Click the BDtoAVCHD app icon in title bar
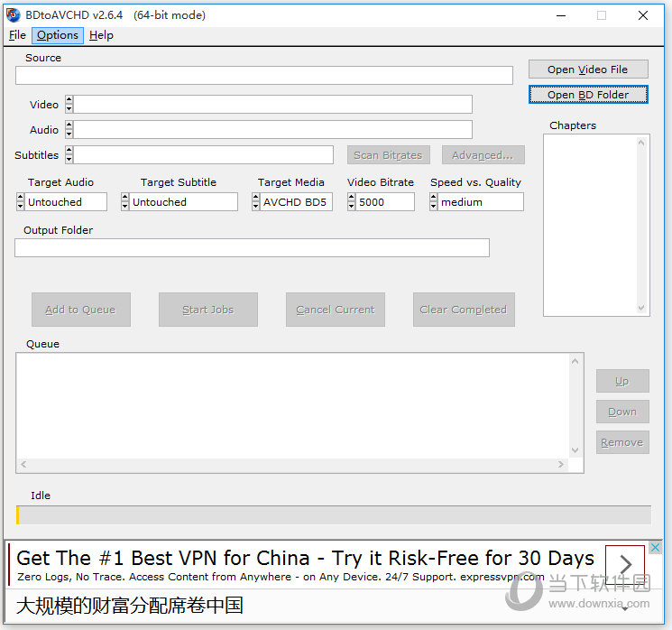This screenshot has height=630, width=672. [14, 15]
